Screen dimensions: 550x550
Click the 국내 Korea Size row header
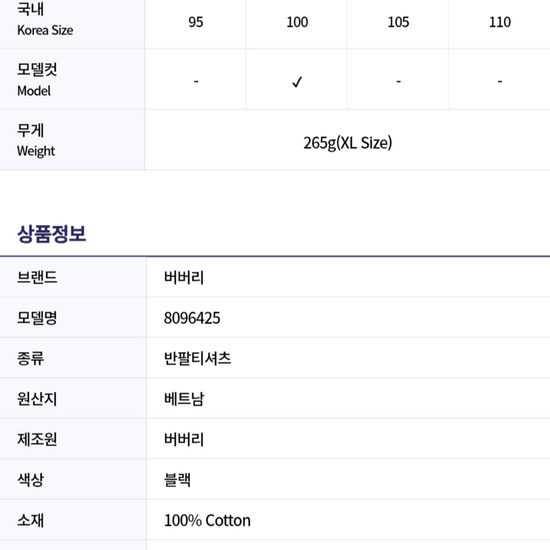(x=45, y=20)
